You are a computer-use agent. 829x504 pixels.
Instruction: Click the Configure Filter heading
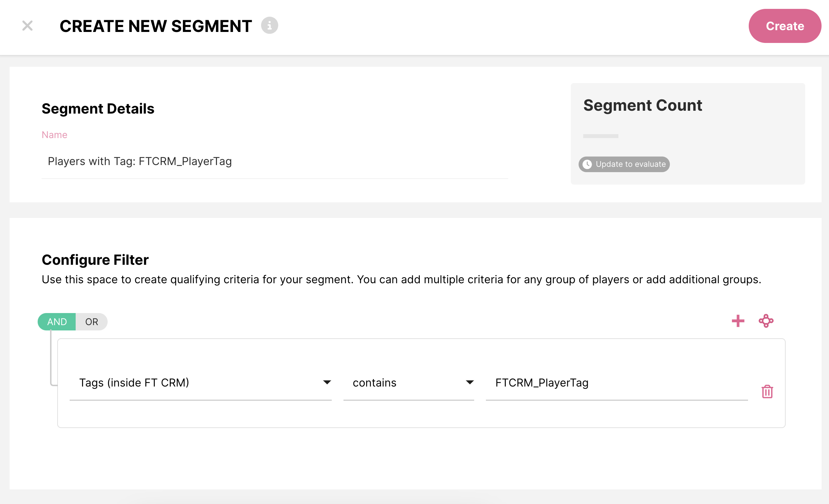tap(95, 260)
